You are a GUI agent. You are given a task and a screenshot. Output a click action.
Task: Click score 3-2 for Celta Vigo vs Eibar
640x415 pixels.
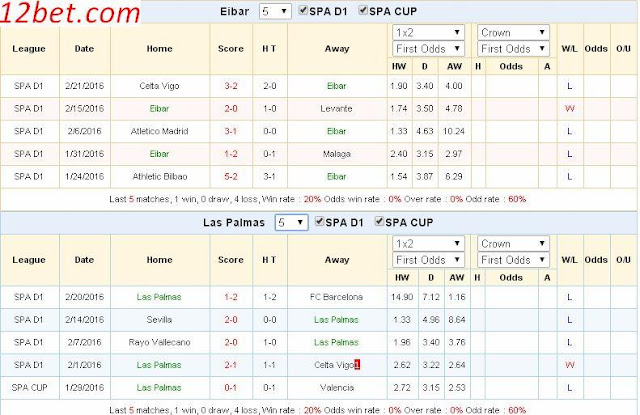tap(231, 86)
